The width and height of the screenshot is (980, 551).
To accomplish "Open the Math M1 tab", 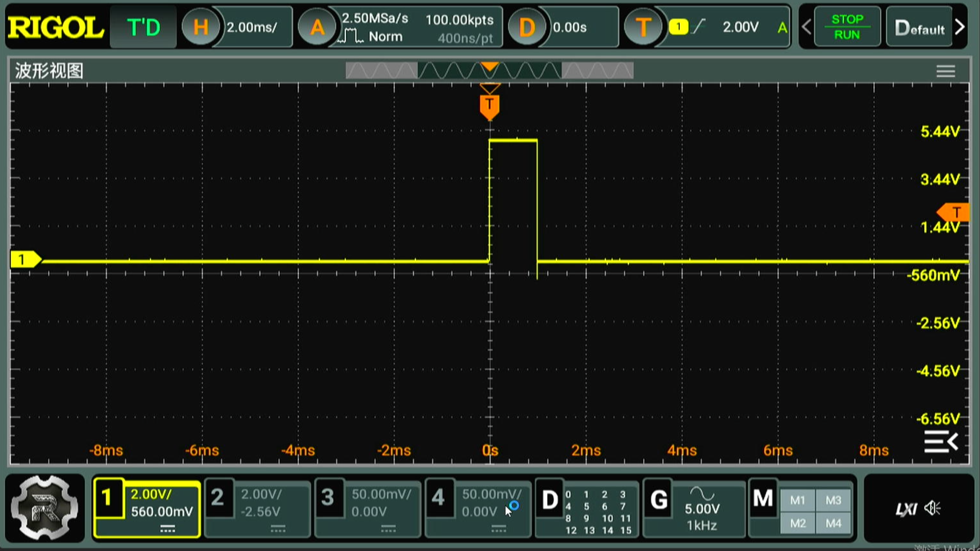I will tap(797, 500).
